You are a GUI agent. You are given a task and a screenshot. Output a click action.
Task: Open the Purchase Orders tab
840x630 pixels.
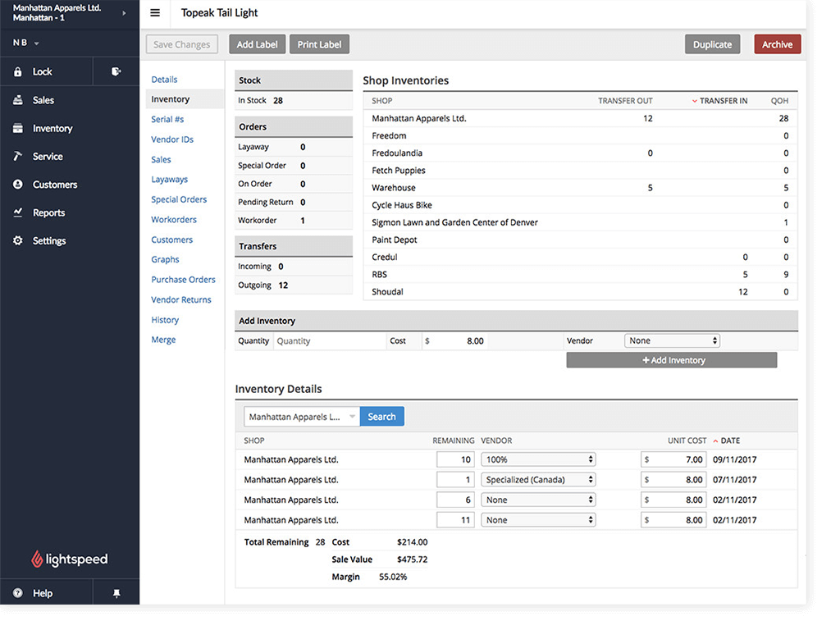(x=183, y=280)
